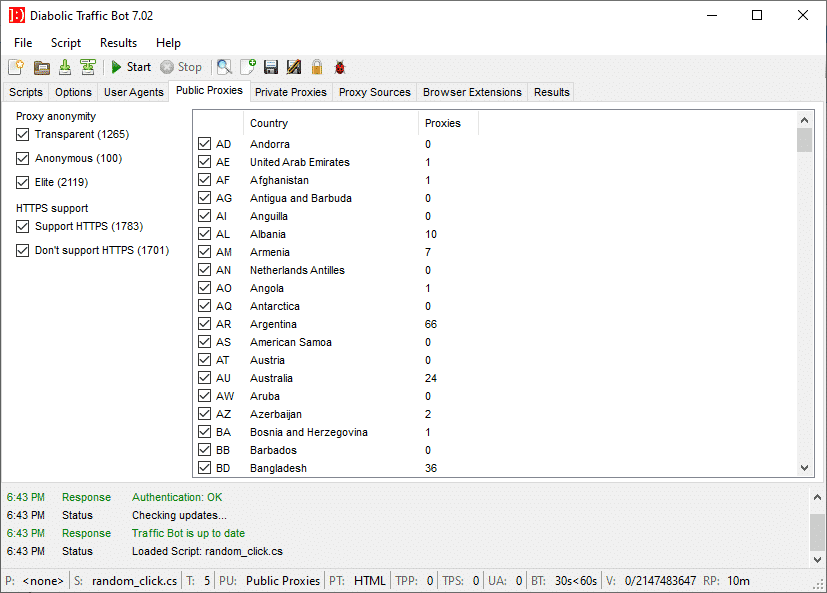Image resolution: width=827 pixels, height=593 pixels.
Task: Switch to the User Agents tab
Action: [134, 92]
